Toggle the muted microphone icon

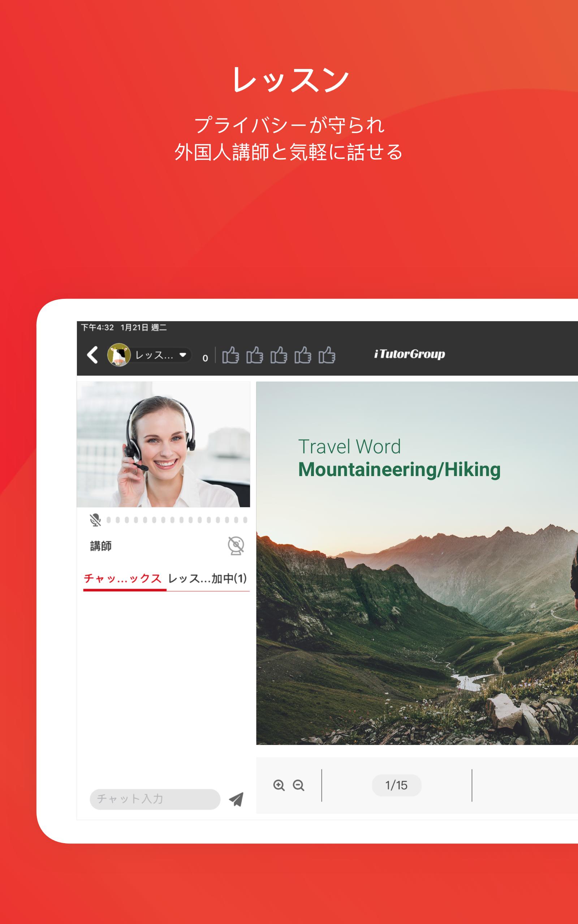pyautogui.click(x=95, y=520)
